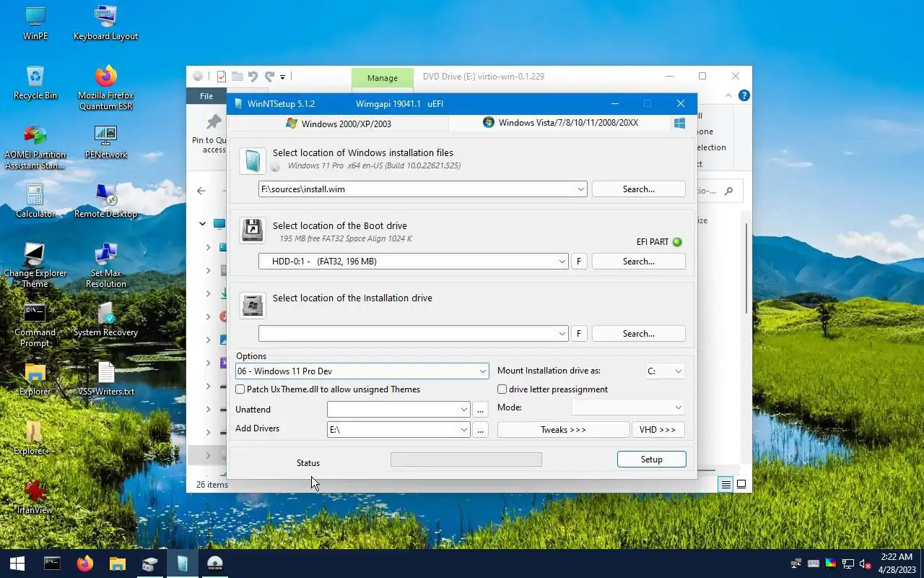Open Command Prompt from the taskbar
924x578 pixels.
pos(52,564)
